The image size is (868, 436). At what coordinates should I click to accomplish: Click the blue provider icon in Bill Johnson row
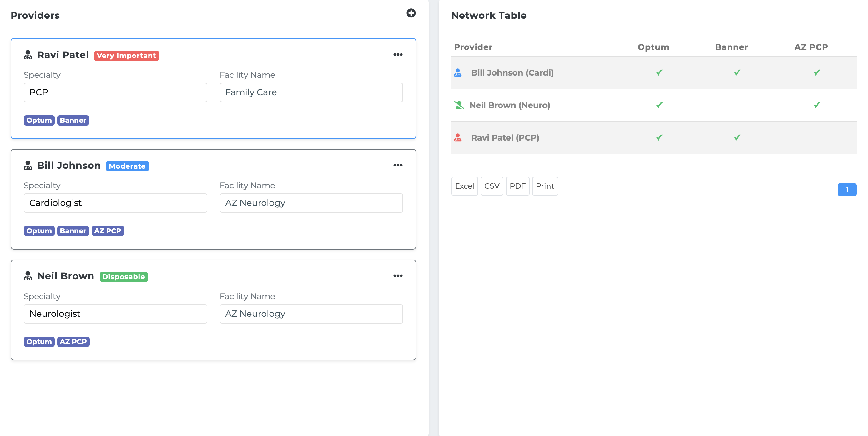coord(457,73)
